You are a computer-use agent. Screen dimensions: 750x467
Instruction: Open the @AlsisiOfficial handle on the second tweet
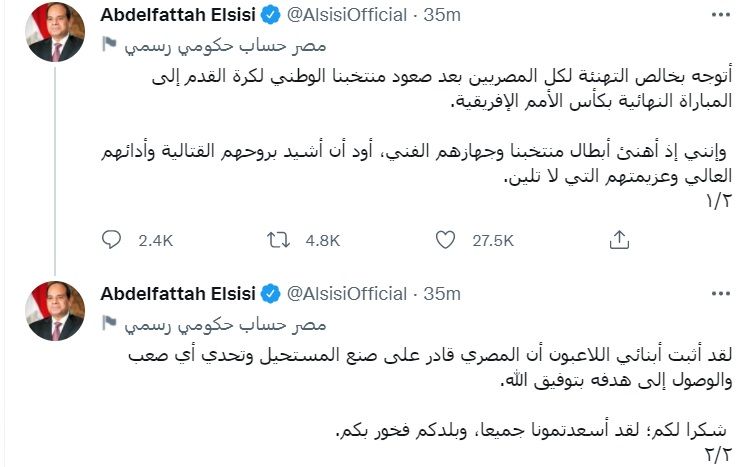tap(347, 293)
